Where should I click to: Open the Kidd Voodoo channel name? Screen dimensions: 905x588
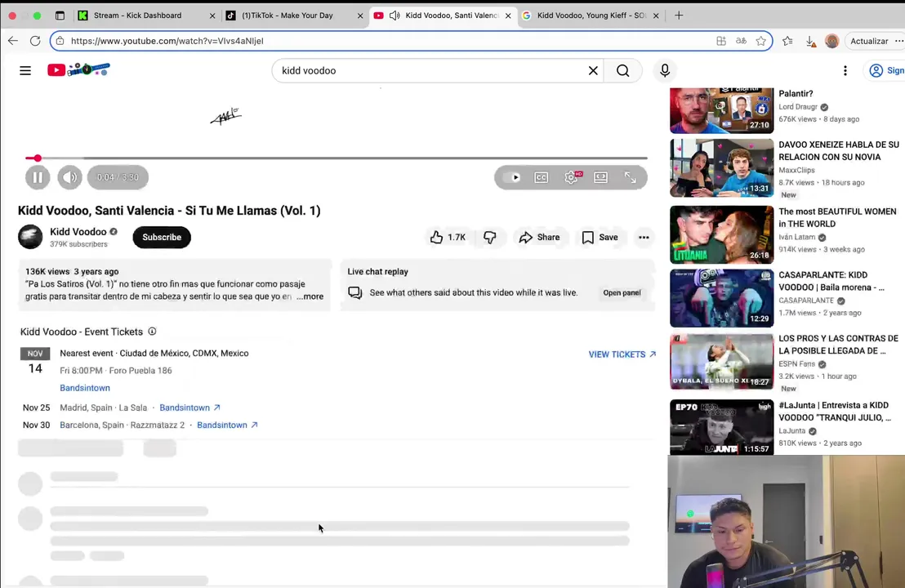[78, 231]
